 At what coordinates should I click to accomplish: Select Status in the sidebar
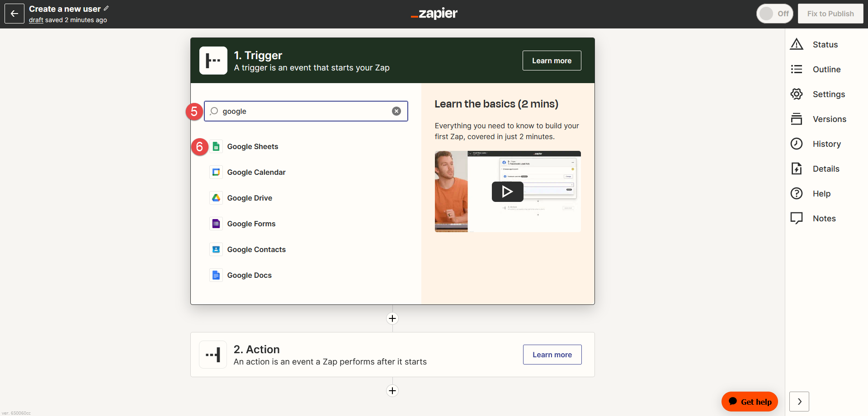click(x=825, y=44)
